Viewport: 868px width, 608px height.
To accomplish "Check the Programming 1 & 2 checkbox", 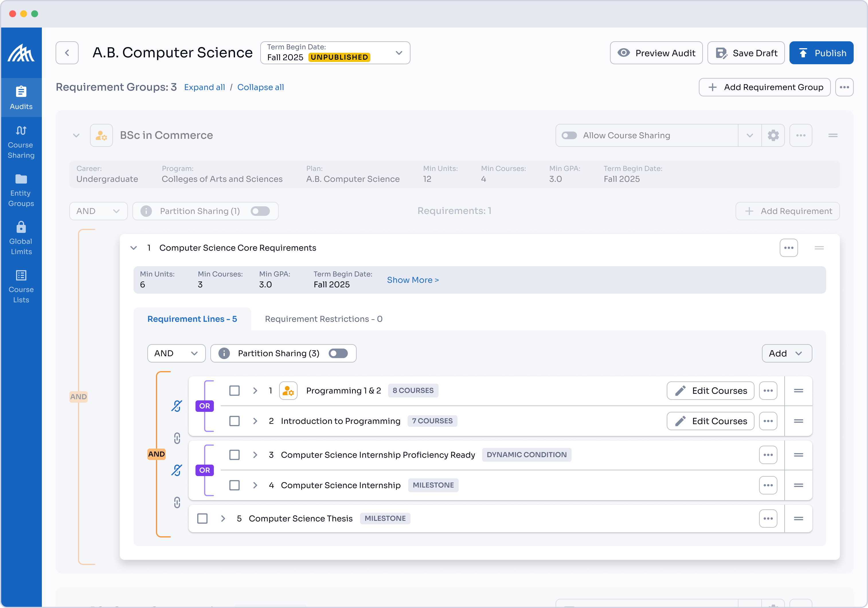I will tap(234, 391).
